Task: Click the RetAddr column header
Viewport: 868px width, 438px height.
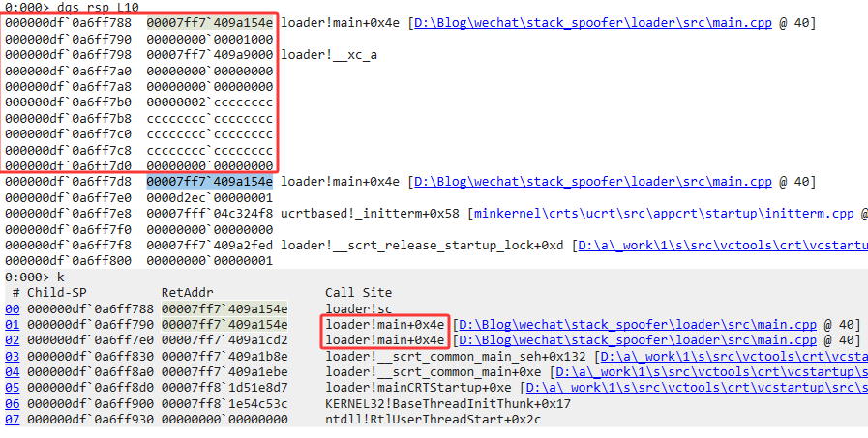Action: click(187, 293)
